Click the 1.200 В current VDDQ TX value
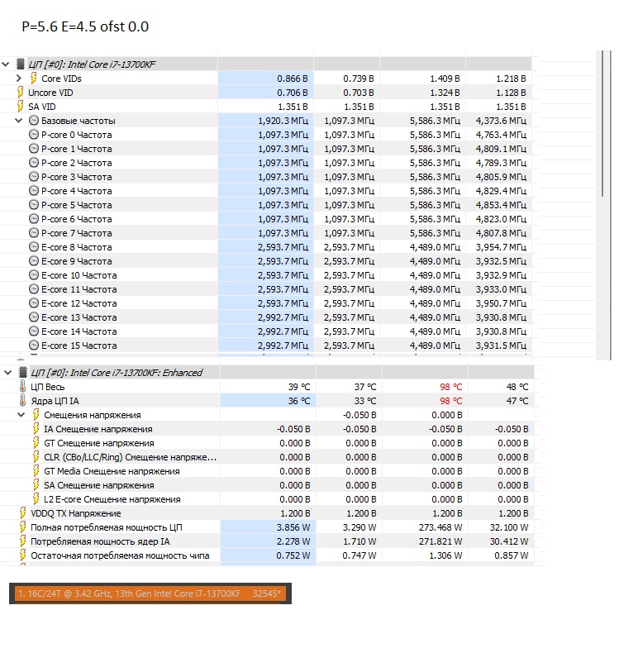 (x=295, y=513)
